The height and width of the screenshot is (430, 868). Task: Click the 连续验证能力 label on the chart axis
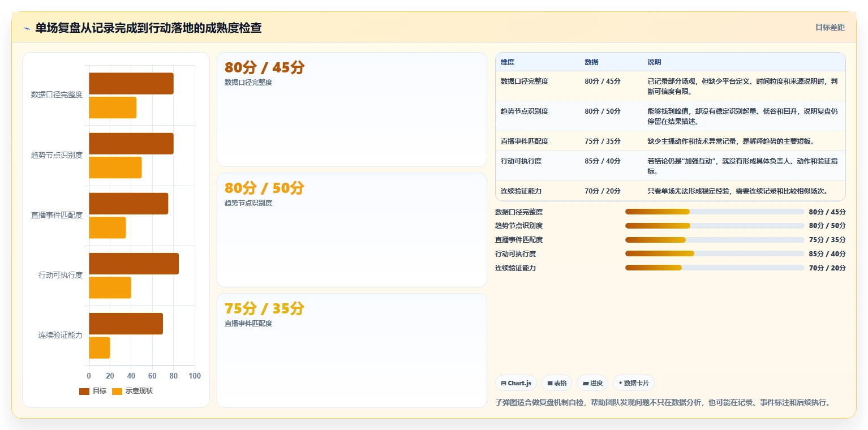pos(61,335)
